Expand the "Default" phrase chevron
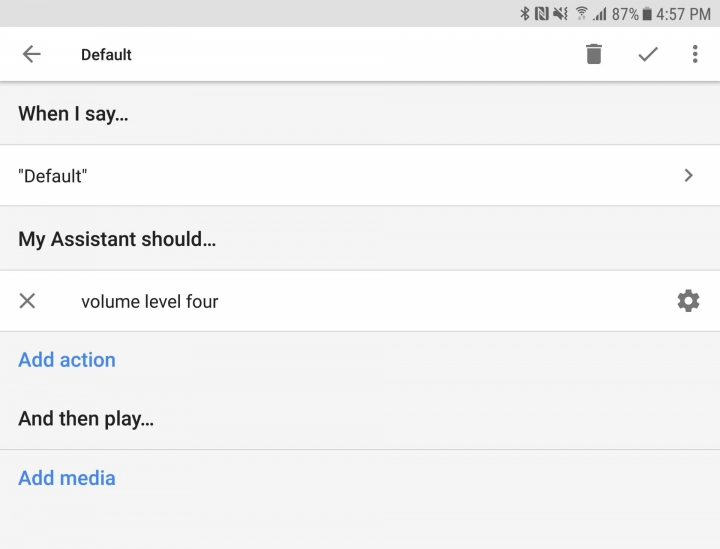The height and width of the screenshot is (549, 720). [688, 175]
